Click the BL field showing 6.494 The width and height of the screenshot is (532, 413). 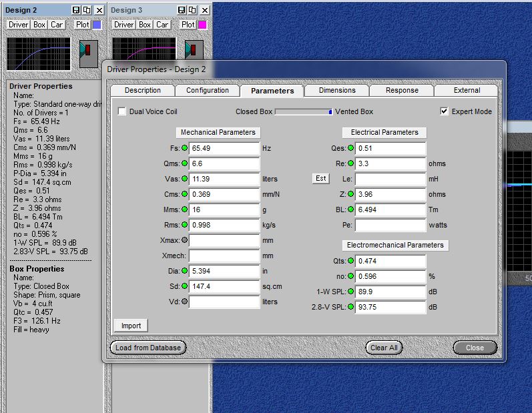pos(390,210)
